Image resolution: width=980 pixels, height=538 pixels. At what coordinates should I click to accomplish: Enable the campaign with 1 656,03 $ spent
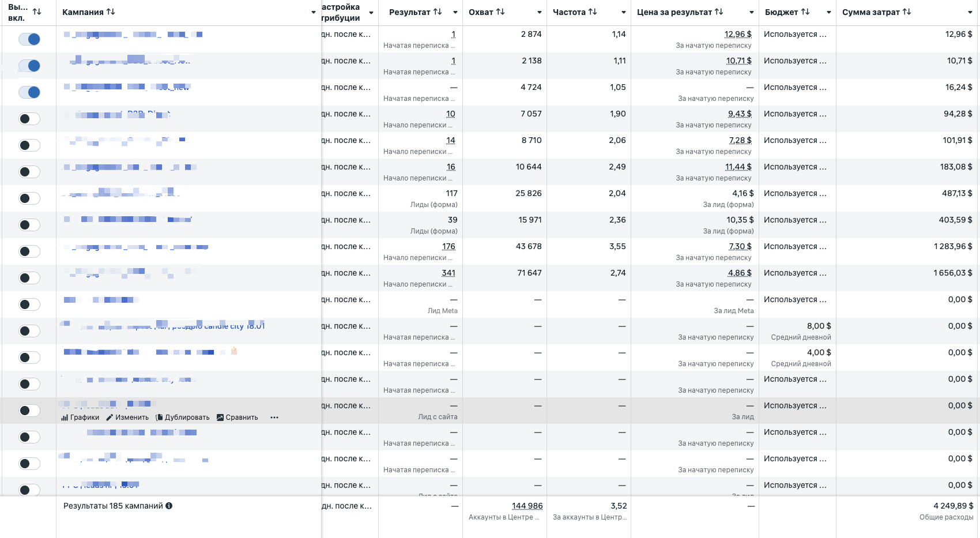pyautogui.click(x=29, y=278)
